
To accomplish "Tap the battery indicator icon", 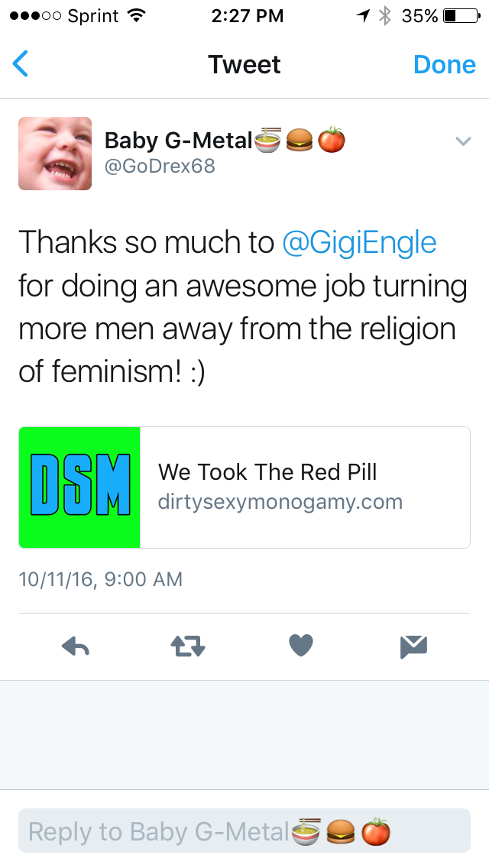I will pyautogui.click(x=461, y=16).
